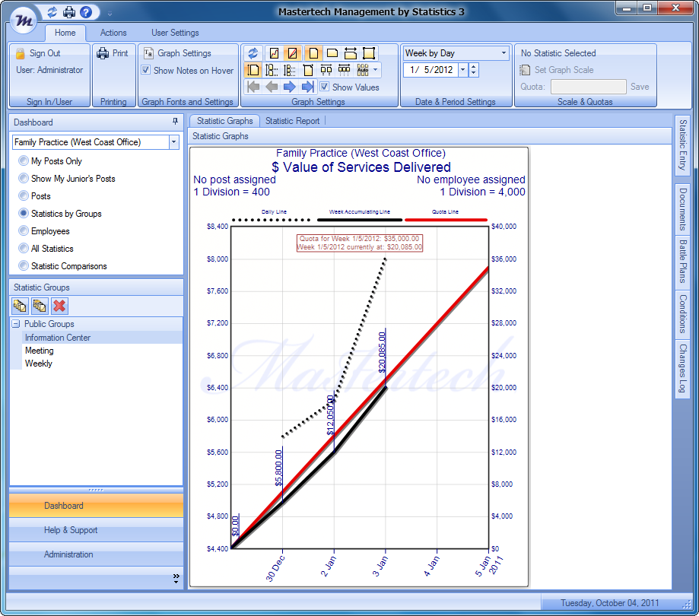
Task: Open the Actions ribbon tab
Action: [113, 33]
